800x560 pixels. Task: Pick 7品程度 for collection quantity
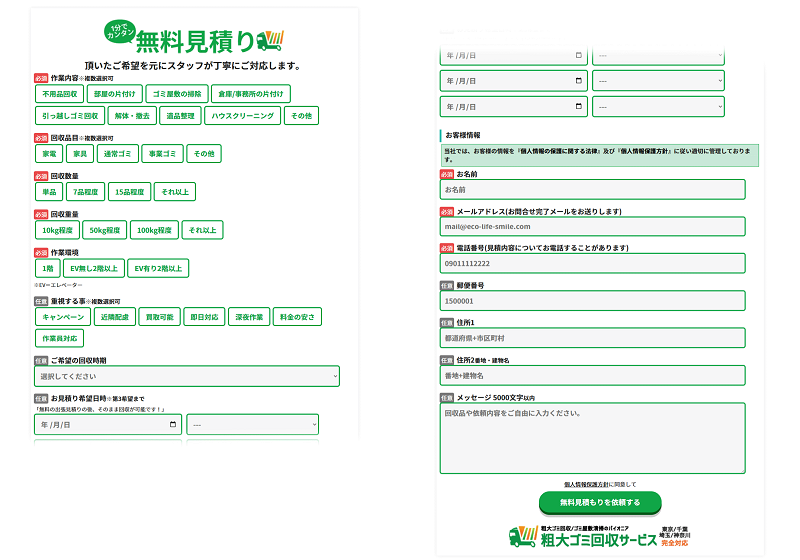(85, 192)
